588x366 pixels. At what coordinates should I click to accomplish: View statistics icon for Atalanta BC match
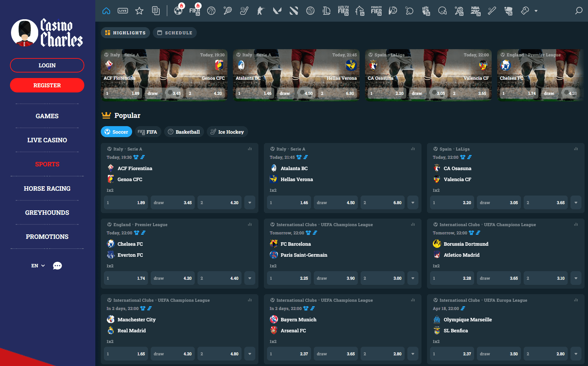413,149
